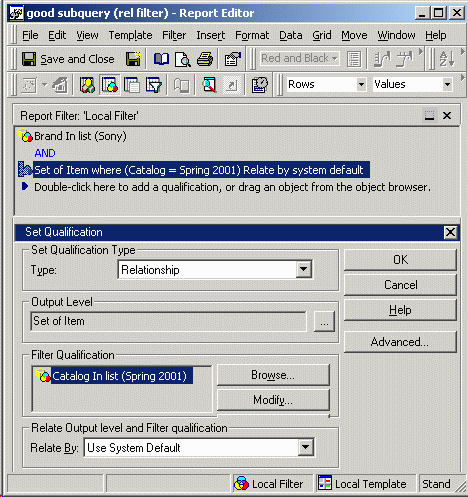Click the funnel filter toolbar icon
468x497 pixels.
point(154,85)
